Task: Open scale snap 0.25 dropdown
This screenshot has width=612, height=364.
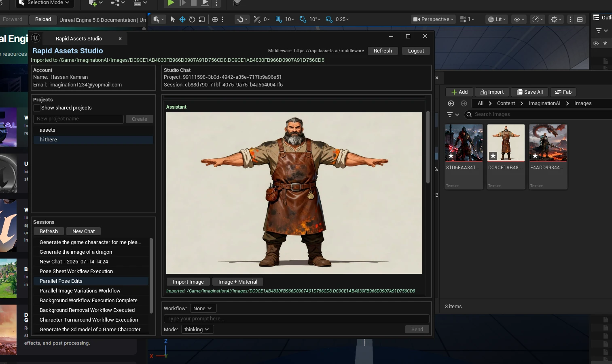Action: click(342, 19)
